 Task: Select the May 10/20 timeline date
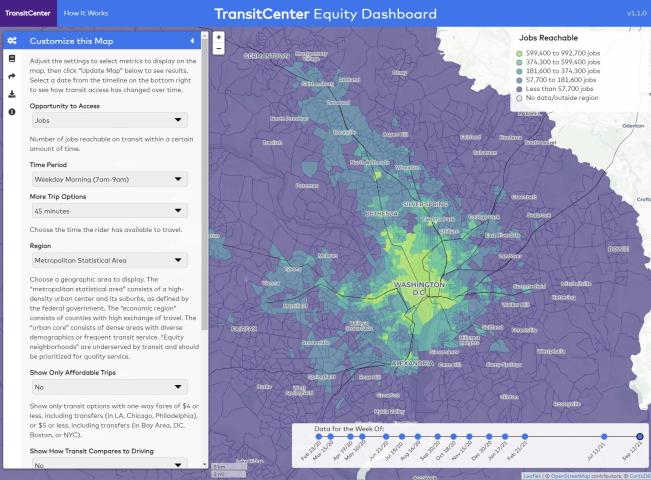pos(362,436)
